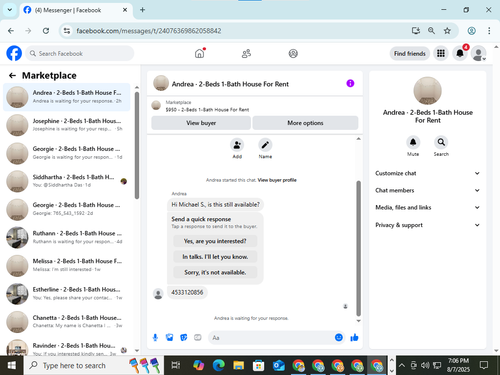500x375 pixels.
Task: Open Georgie's conversation with phone number preview
Action: (x=67, y=209)
